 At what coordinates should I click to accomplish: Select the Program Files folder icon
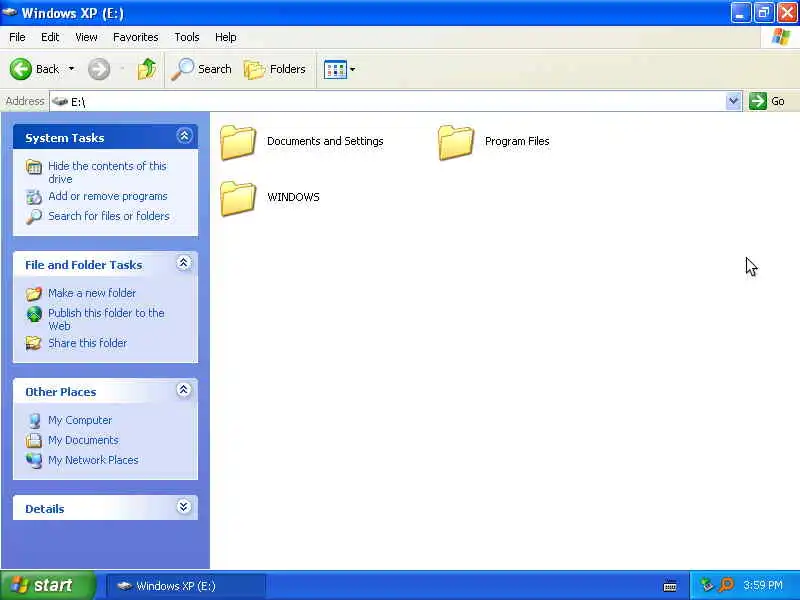[x=456, y=142]
